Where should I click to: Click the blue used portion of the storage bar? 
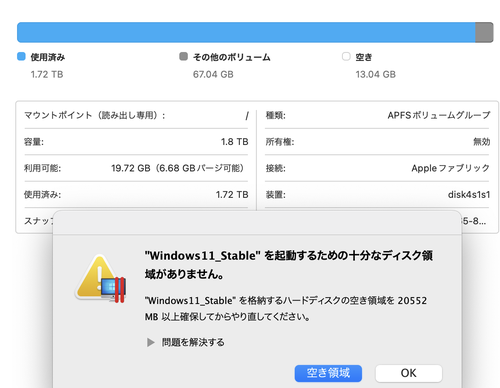(246, 32)
